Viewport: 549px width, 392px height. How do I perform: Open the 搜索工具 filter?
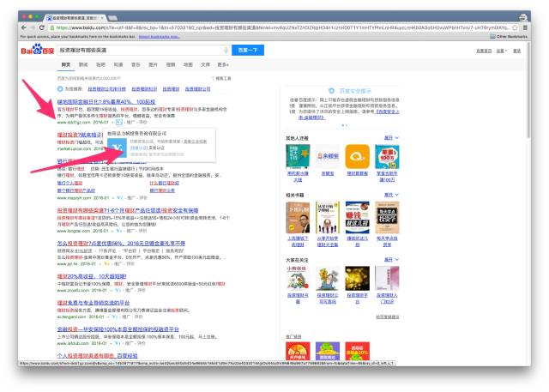pyautogui.click(x=221, y=78)
